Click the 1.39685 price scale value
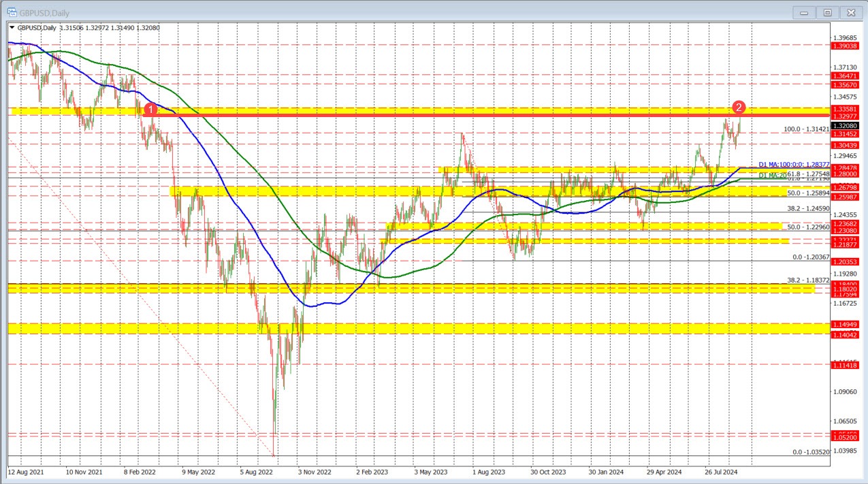This screenshot has width=868, height=484. click(x=844, y=38)
